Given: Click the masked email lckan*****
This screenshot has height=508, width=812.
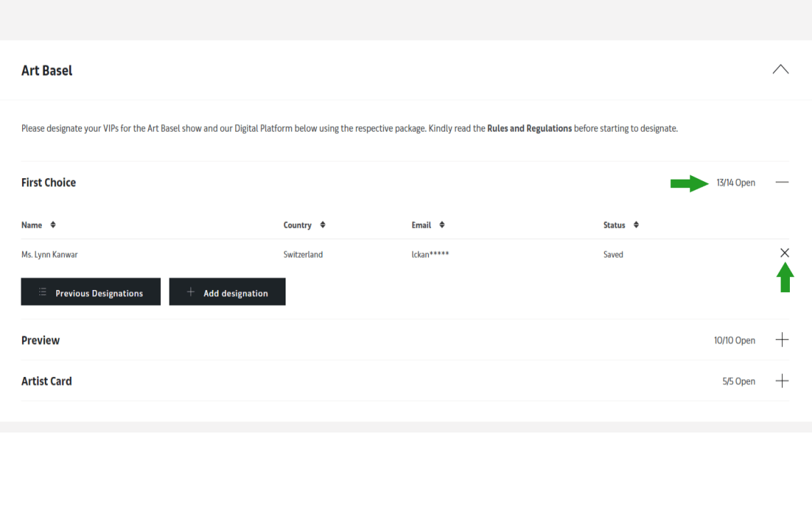Looking at the screenshot, I should (430, 254).
